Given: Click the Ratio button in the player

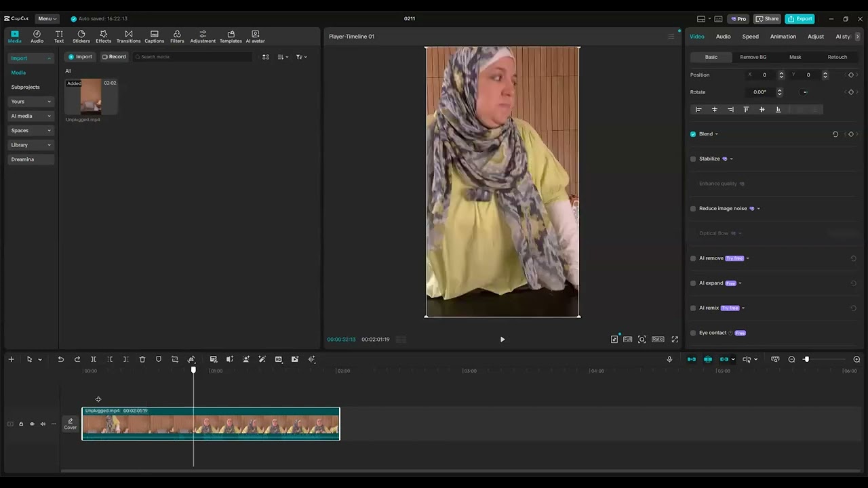Looking at the screenshot, I should pyautogui.click(x=658, y=339).
